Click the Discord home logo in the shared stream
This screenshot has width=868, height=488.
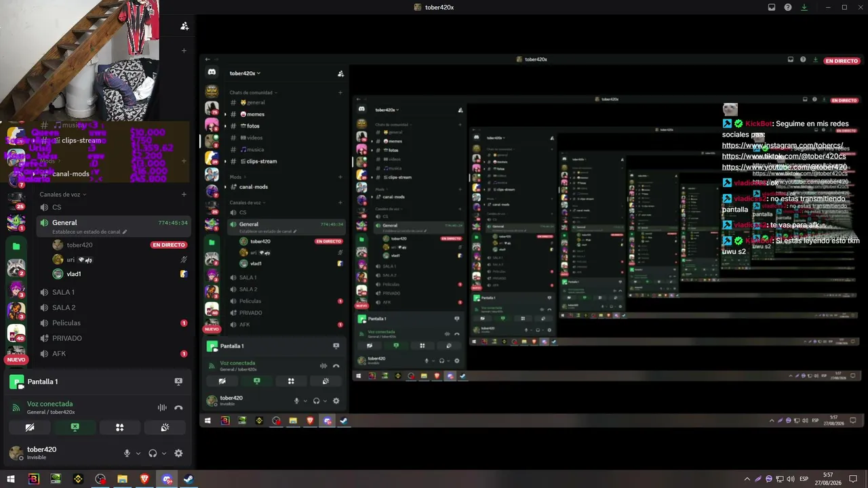point(212,73)
